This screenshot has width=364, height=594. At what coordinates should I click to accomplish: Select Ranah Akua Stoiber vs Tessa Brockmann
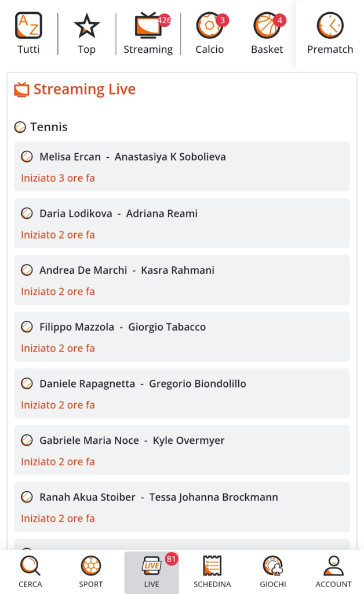[182, 507]
